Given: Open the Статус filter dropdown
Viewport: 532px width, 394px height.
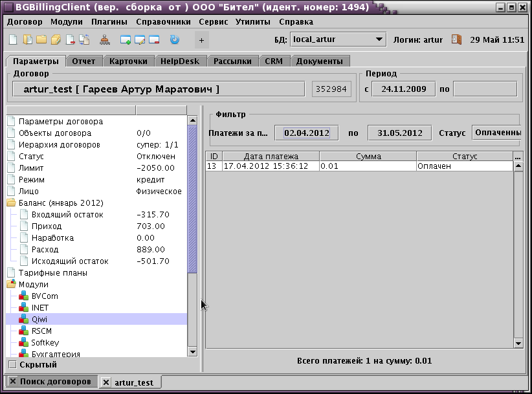Looking at the screenshot, I should (496, 133).
